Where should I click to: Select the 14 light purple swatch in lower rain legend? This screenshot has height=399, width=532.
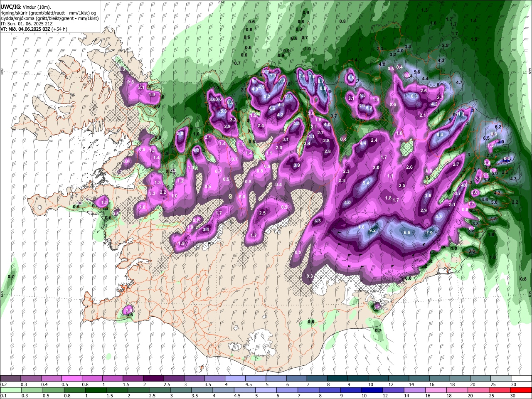point(415,390)
